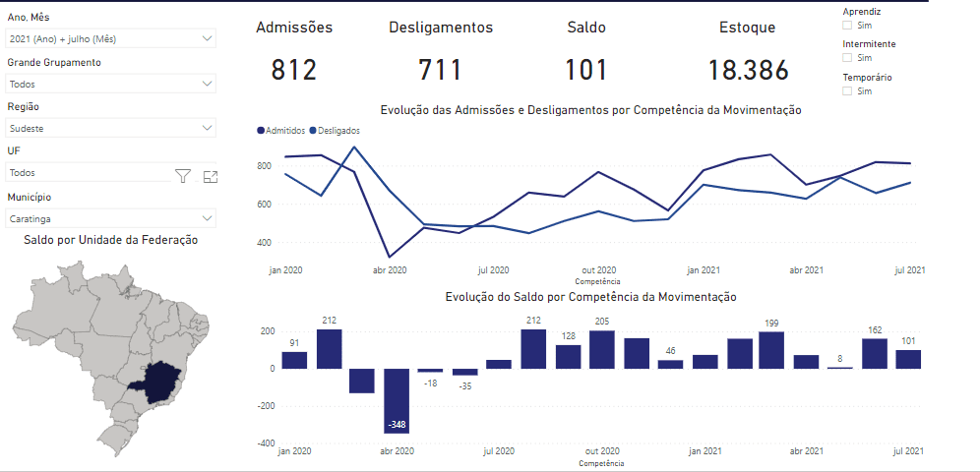The image size is (980, 472).
Task: Click the bar labeled 199 in saldo chart
Action: [x=771, y=350]
